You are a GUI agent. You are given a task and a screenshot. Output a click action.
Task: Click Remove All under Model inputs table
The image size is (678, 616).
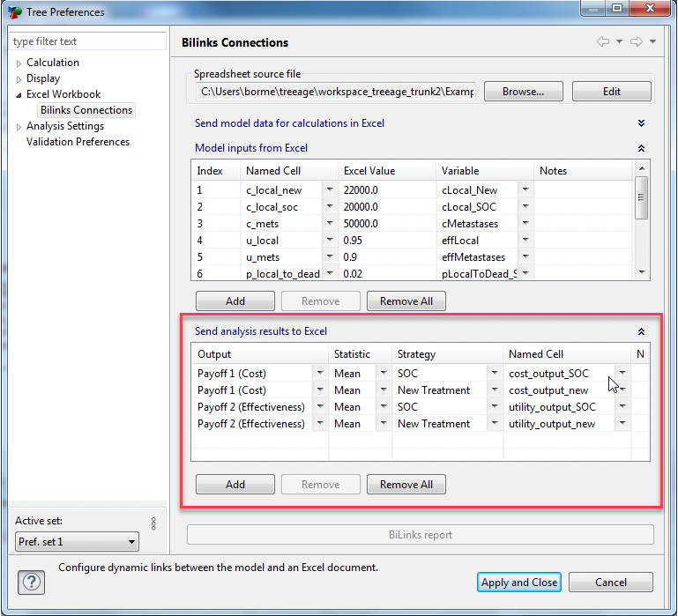pyautogui.click(x=406, y=301)
